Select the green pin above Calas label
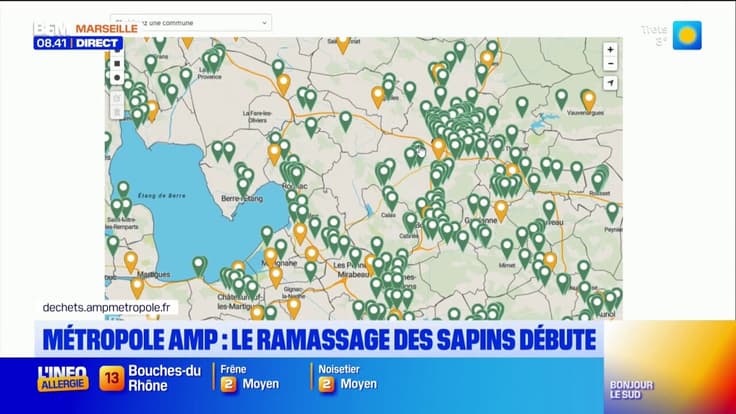The image size is (736, 414). 391,200
